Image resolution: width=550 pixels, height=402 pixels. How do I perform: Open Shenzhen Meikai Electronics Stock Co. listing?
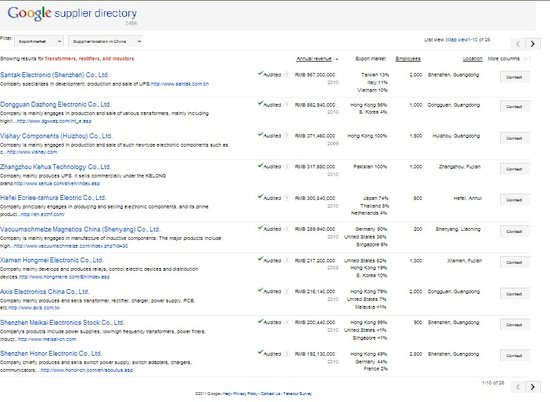point(62,322)
